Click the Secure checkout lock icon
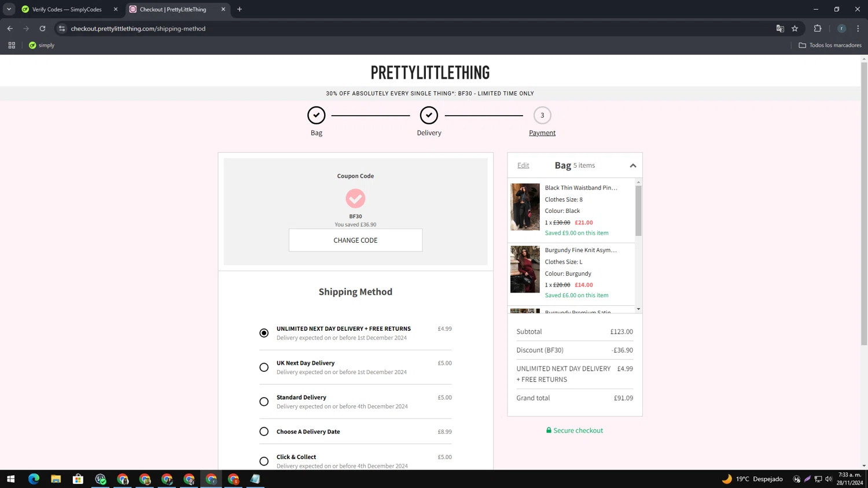The height and width of the screenshot is (488, 868). click(x=549, y=430)
